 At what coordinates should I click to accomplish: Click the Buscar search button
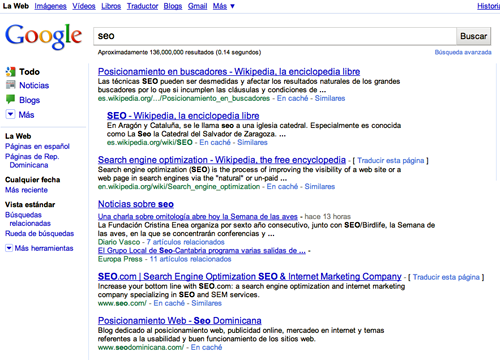coord(473,36)
